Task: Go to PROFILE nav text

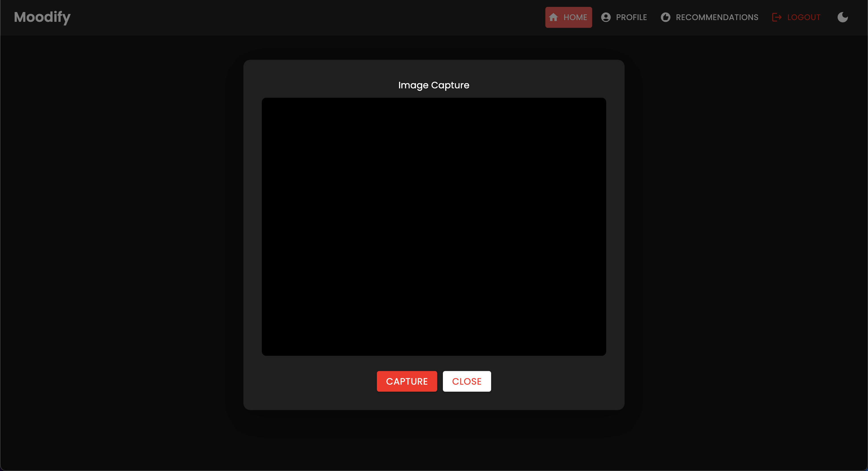Action: [631, 17]
